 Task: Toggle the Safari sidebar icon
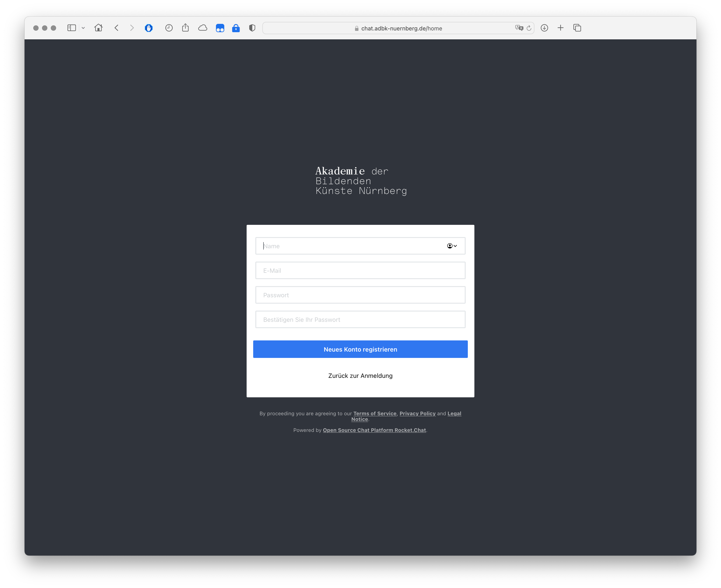coord(71,28)
